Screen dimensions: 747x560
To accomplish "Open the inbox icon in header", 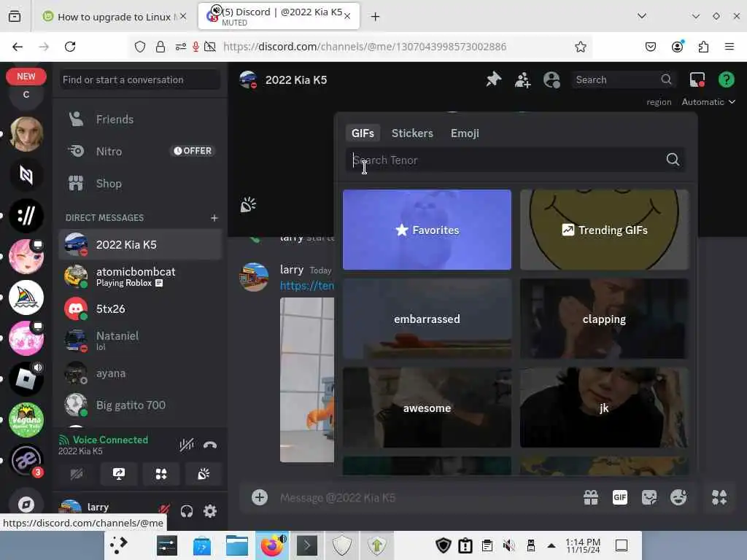I will [x=697, y=79].
